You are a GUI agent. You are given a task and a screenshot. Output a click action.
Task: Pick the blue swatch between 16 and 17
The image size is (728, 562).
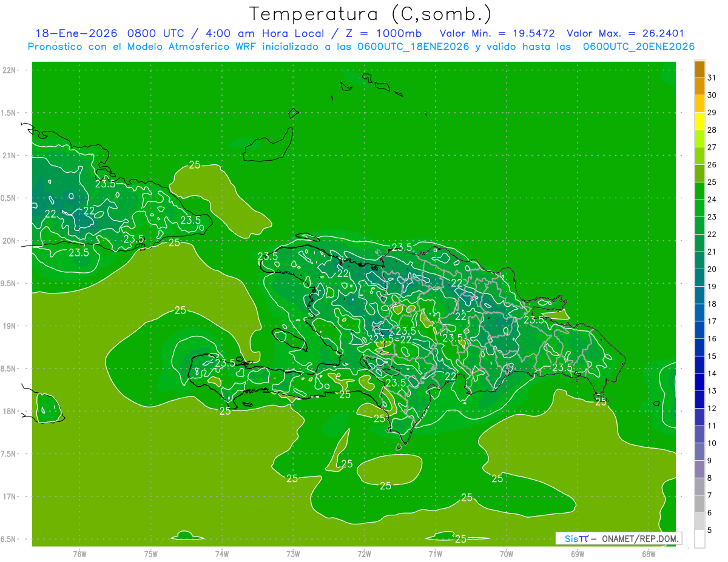699,330
